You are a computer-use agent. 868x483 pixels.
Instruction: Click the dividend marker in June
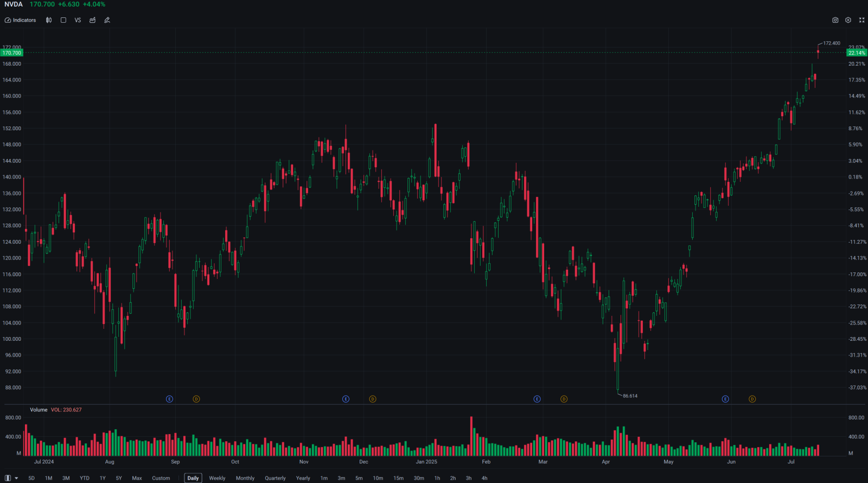click(752, 399)
